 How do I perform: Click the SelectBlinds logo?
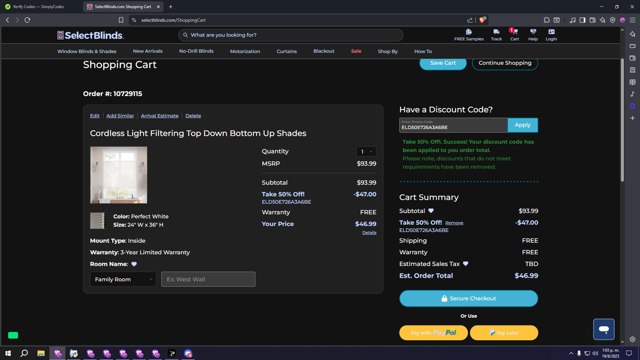pos(90,36)
